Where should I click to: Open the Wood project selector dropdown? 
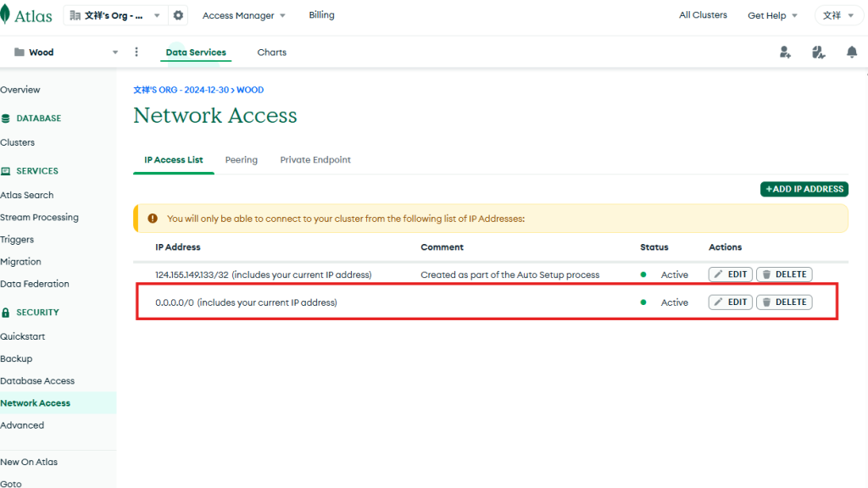[x=65, y=52]
